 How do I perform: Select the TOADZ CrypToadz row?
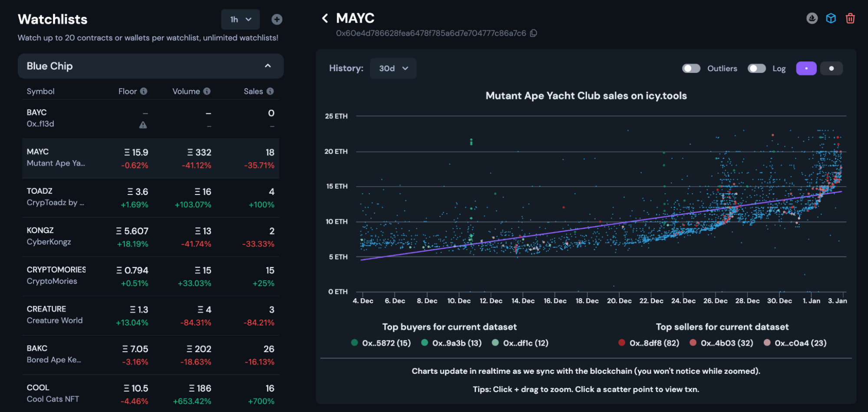(151, 198)
